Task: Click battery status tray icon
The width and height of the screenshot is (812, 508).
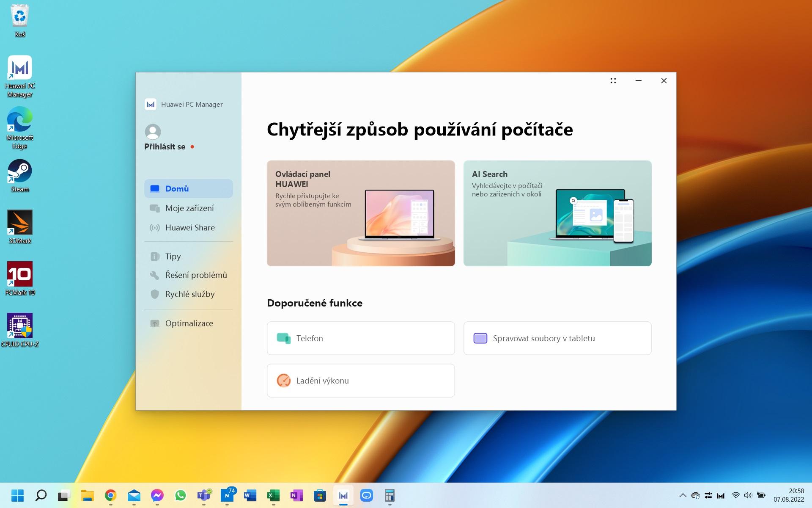Action: click(x=761, y=495)
